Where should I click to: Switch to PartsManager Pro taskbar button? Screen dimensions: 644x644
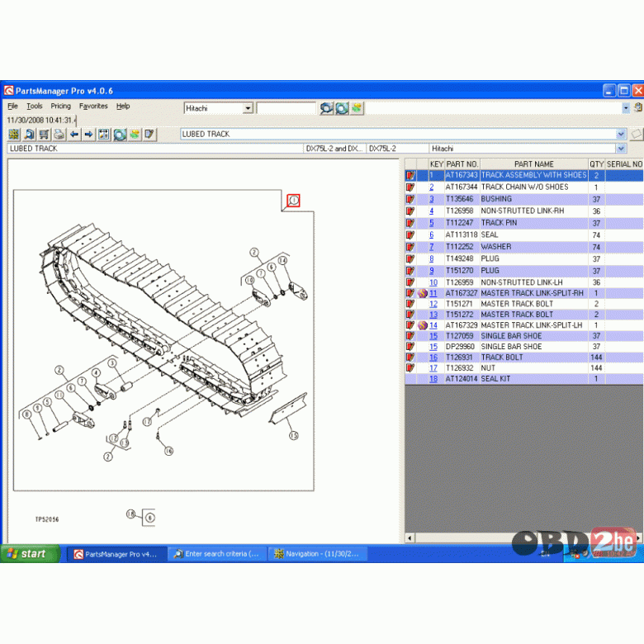coord(116,554)
